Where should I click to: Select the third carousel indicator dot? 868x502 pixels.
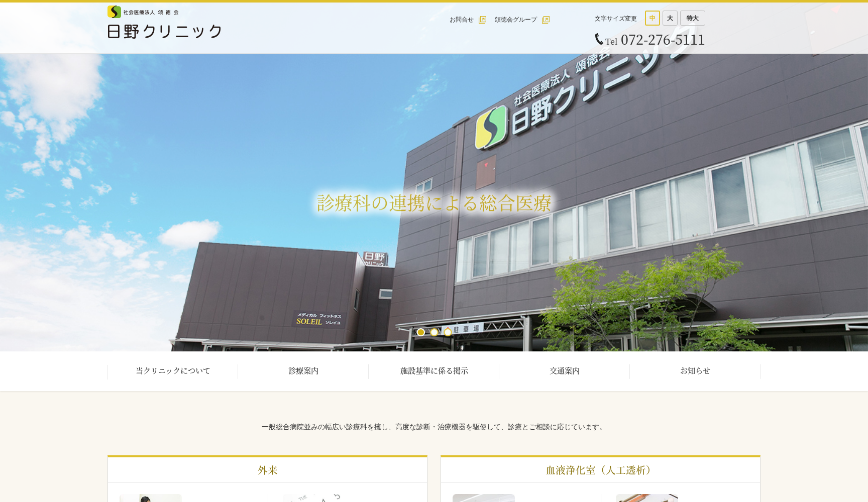click(x=447, y=332)
